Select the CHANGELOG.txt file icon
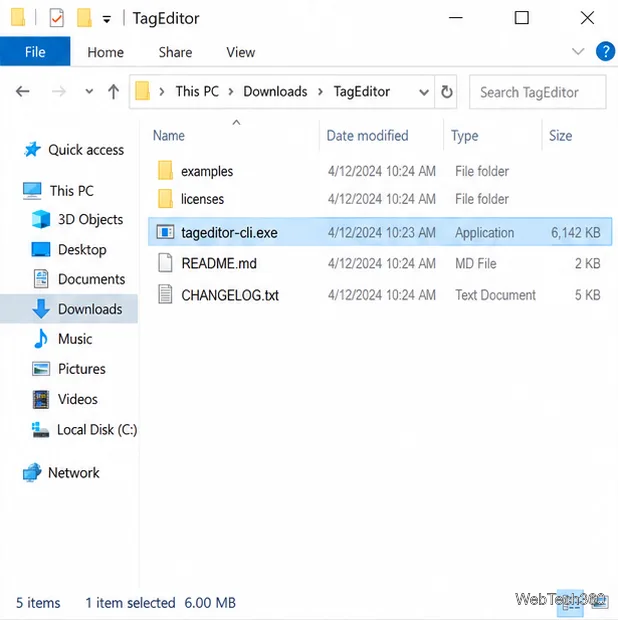 pyautogui.click(x=165, y=294)
